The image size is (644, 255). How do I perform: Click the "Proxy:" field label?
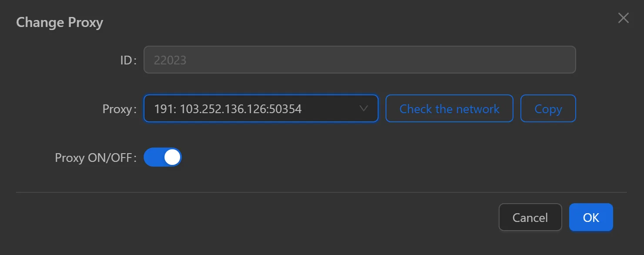[x=119, y=109]
